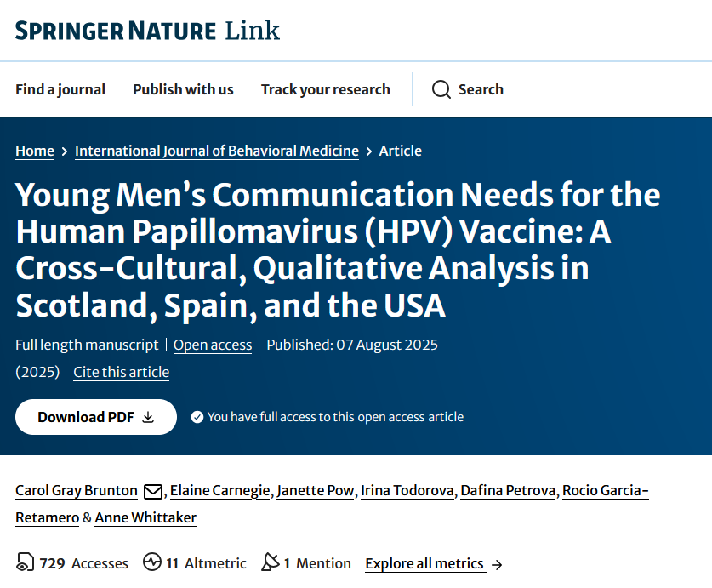712x588 pixels.
Task: Open the Find a journal menu
Action: pyautogui.click(x=60, y=89)
